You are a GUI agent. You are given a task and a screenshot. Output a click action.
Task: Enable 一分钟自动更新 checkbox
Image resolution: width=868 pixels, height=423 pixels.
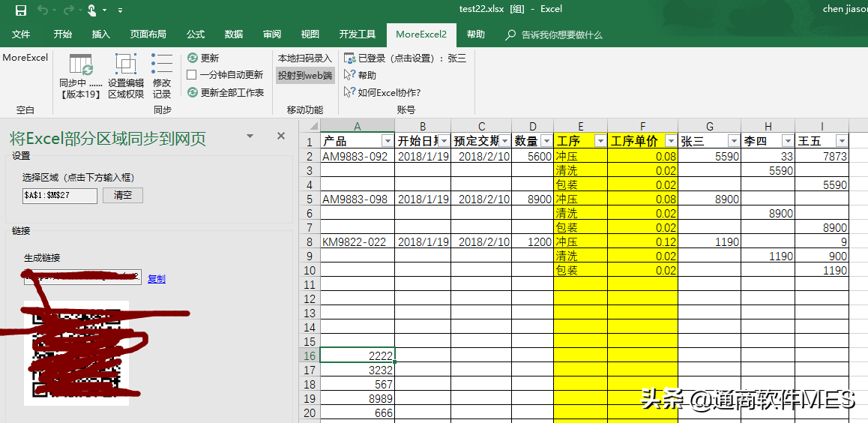click(192, 75)
